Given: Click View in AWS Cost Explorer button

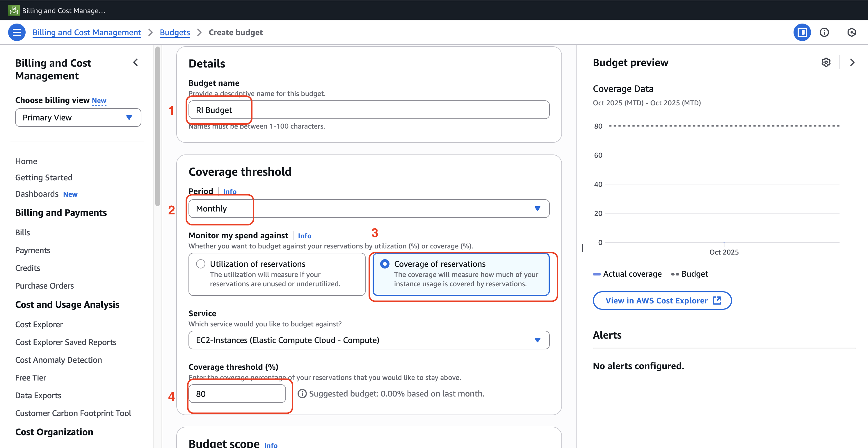Looking at the screenshot, I should (662, 301).
